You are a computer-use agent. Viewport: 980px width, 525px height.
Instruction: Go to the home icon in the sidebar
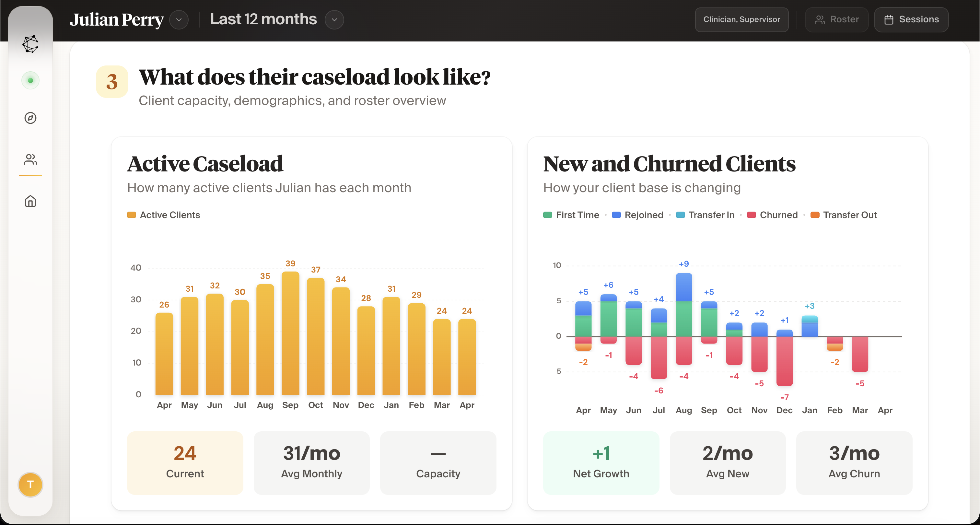(x=30, y=201)
